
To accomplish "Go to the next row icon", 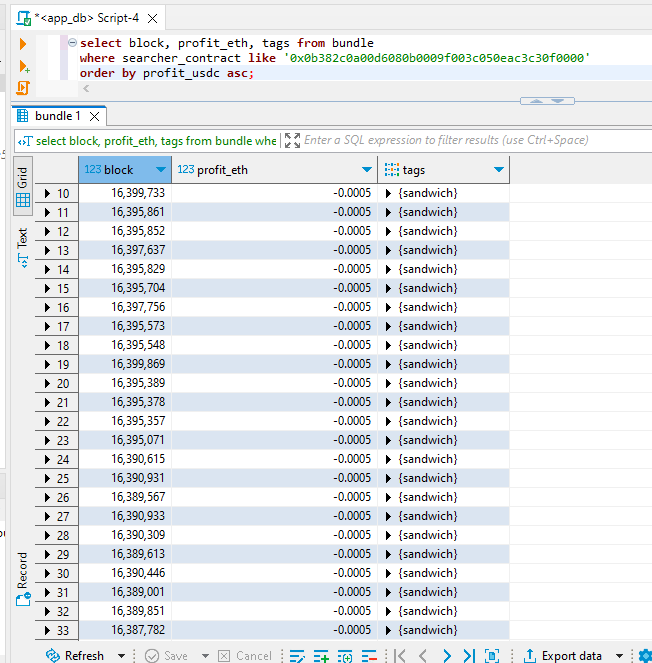I will point(447,656).
